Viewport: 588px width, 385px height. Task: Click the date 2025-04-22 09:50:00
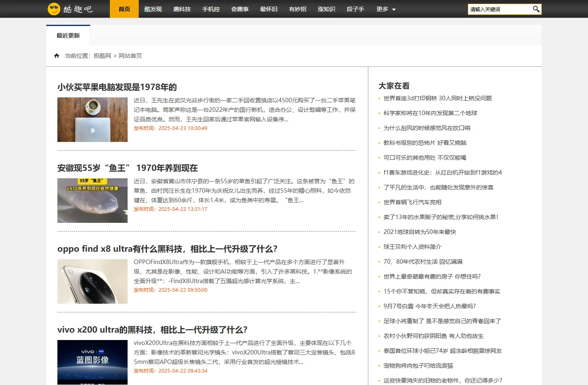pyautogui.click(x=183, y=290)
